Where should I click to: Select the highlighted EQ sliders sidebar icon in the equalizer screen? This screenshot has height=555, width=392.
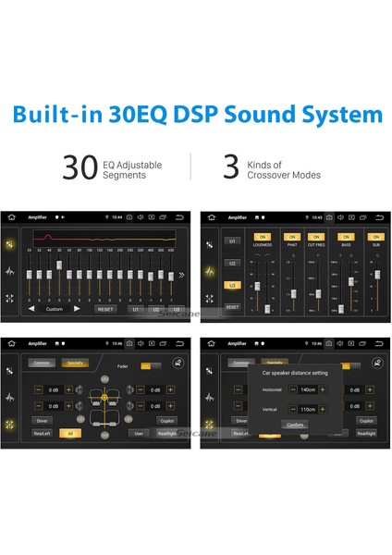pyautogui.click(x=10, y=244)
